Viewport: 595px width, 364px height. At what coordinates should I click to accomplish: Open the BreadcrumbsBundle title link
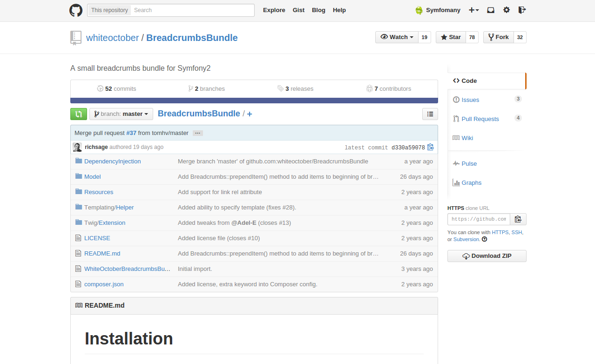pos(192,38)
